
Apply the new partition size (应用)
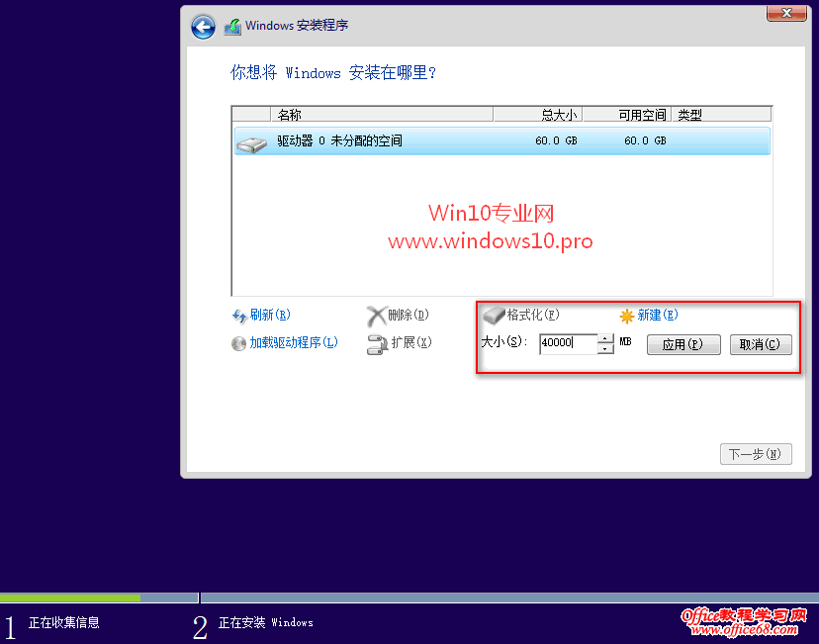coord(683,344)
